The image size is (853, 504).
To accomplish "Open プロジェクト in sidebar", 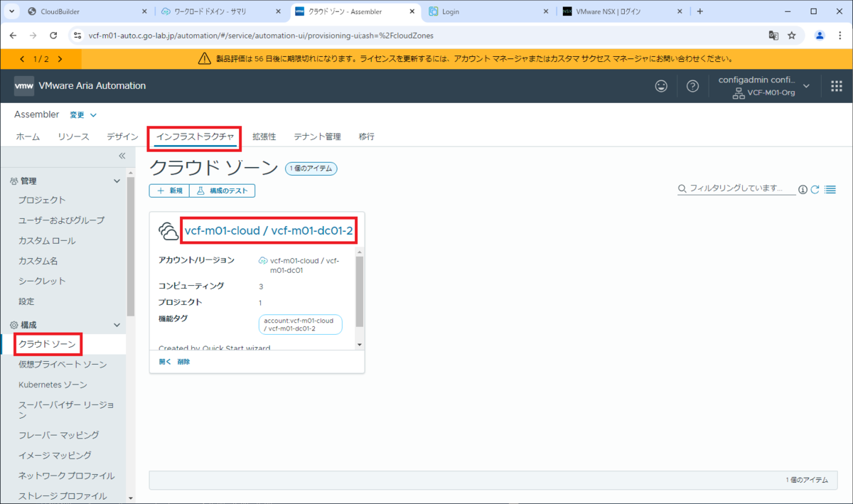I will point(42,200).
